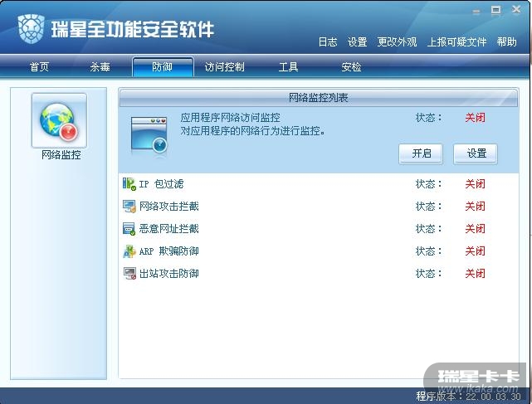The height and width of the screenshot is (404, 532).
Task: Click the 出站攻击防御 icon
Action: 129,274
